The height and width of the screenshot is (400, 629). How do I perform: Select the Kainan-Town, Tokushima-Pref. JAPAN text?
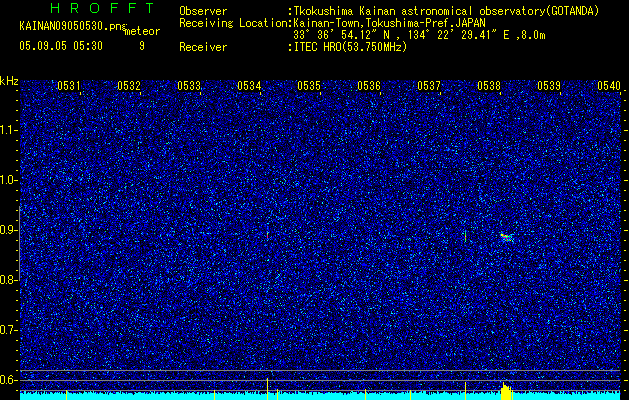[389, 23]
